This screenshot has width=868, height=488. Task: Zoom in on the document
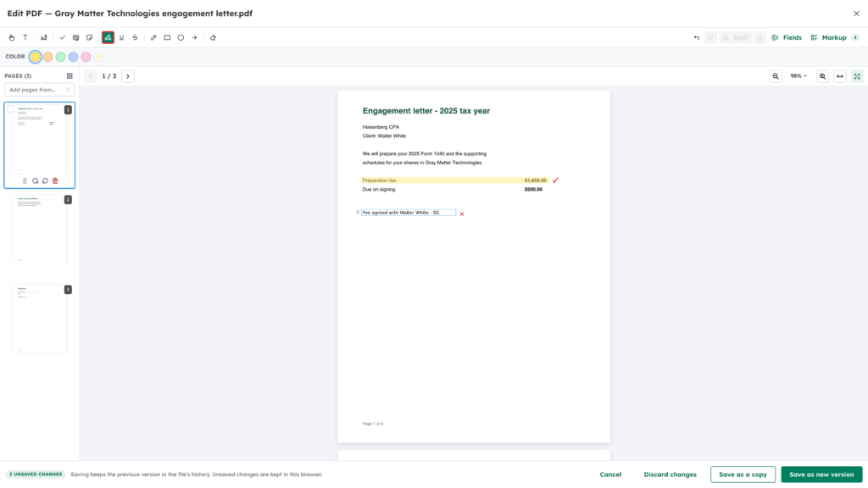pos(822,76)
